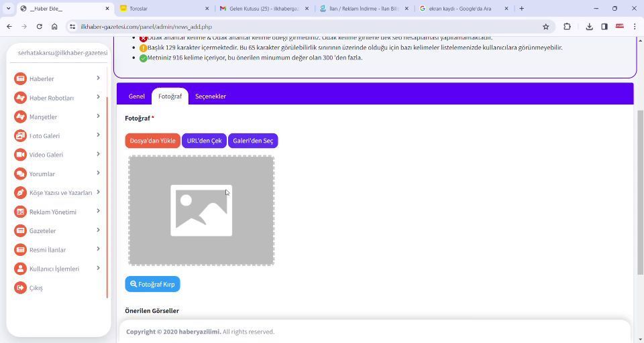Expand the Gazeteler submenu arrow
Viewport: 644px width, 343px height.
(98, 230)
